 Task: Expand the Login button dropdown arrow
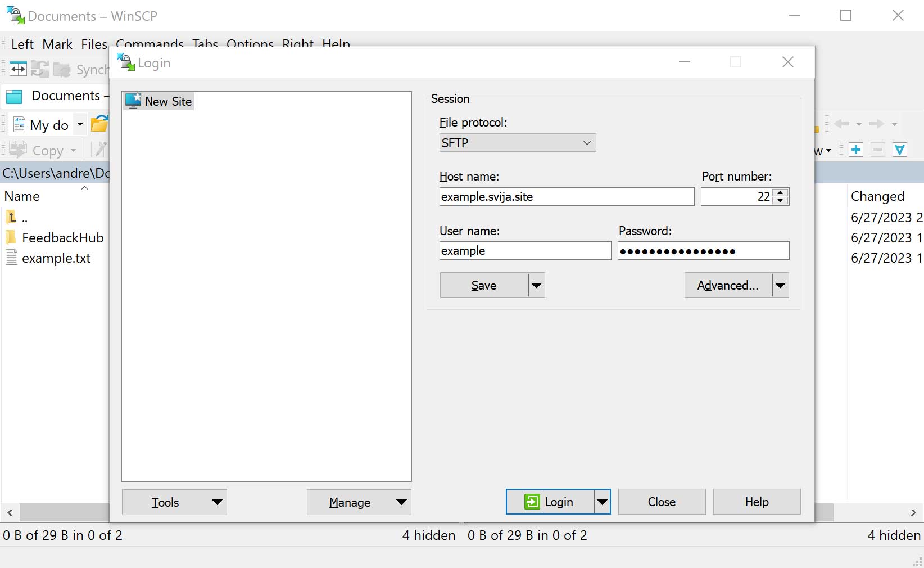pos(602,502)
